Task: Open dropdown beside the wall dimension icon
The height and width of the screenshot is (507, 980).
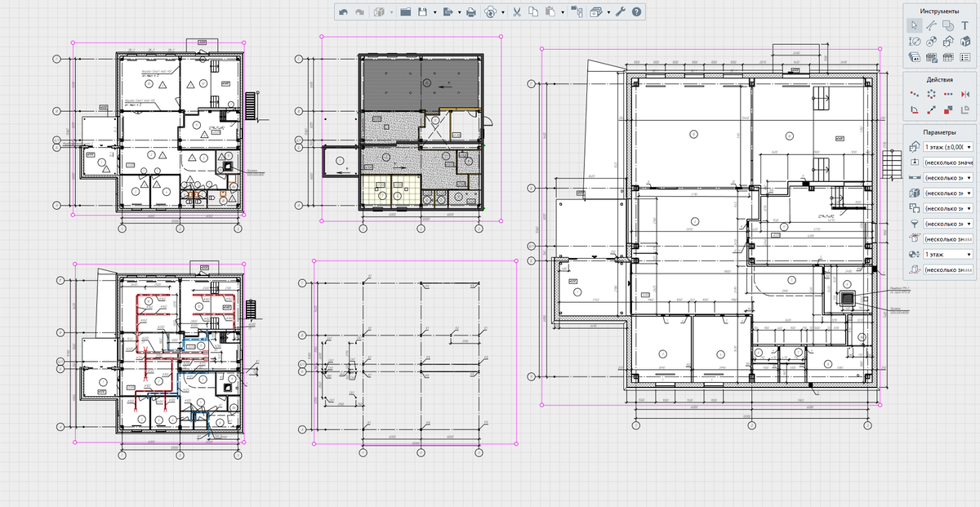Action: click(947, 177)
